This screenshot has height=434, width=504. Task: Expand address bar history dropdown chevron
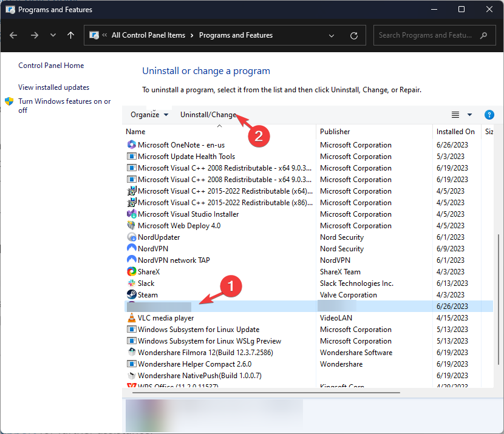tap(332, 36)
